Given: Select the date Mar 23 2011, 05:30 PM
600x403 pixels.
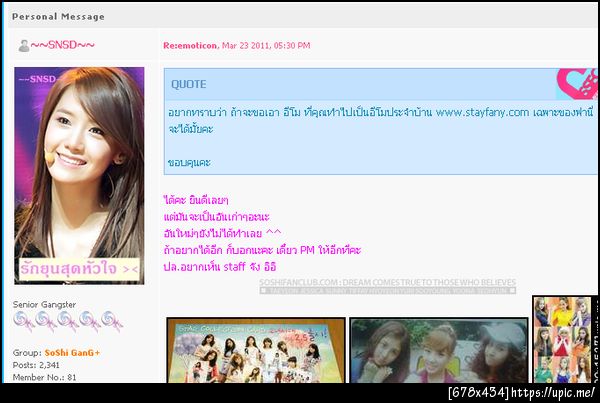Looking at the screenshot, I should (x=266, y=46).
